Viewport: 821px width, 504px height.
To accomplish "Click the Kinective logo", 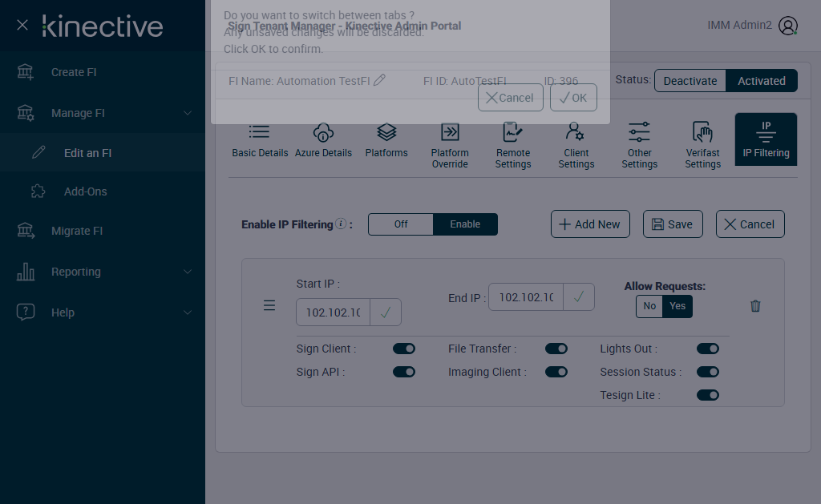I will (x=103, y=26).
